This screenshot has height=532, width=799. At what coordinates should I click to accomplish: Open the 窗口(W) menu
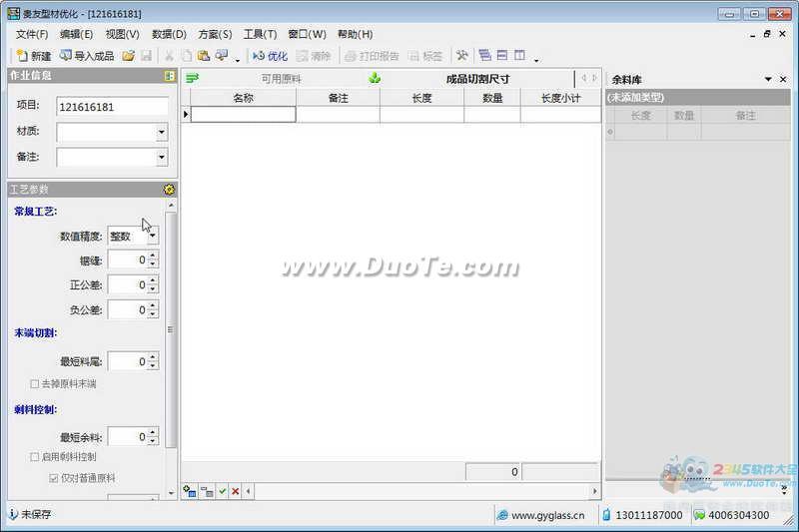(x=307, y=34)
